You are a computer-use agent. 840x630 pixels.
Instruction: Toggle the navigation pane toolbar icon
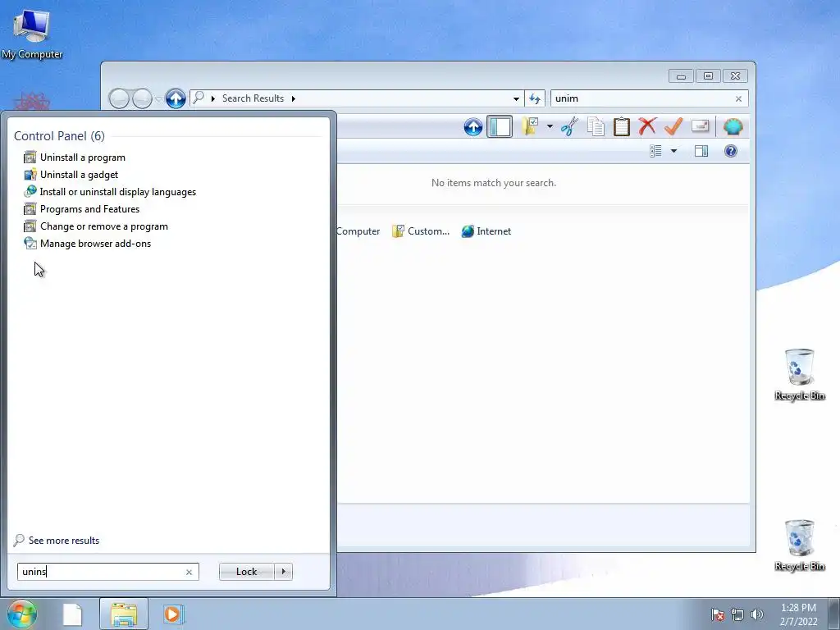pos(500,127)
